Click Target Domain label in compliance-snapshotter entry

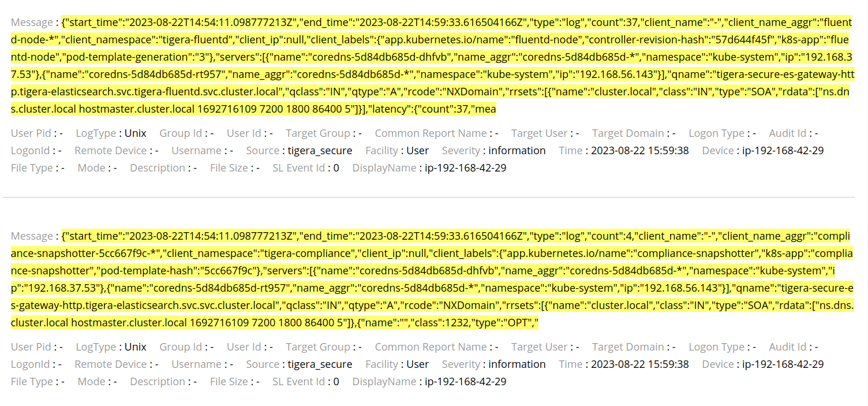coord(628,347)
